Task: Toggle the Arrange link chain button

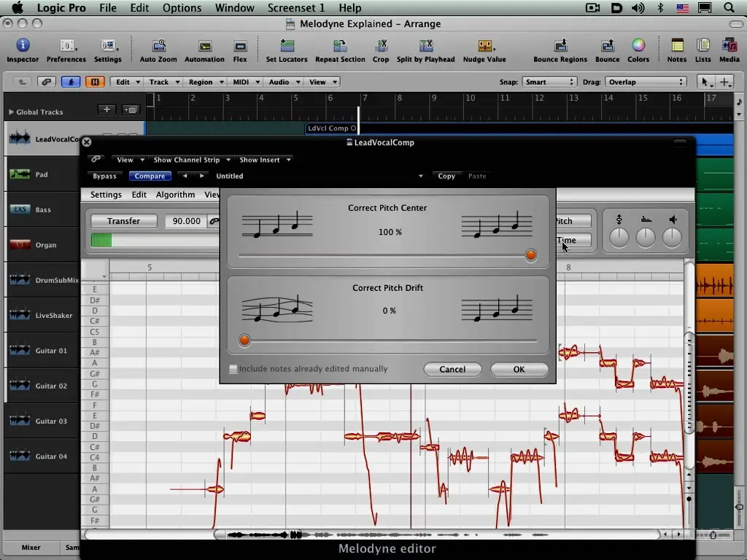Action: click(x=46, y=82)
